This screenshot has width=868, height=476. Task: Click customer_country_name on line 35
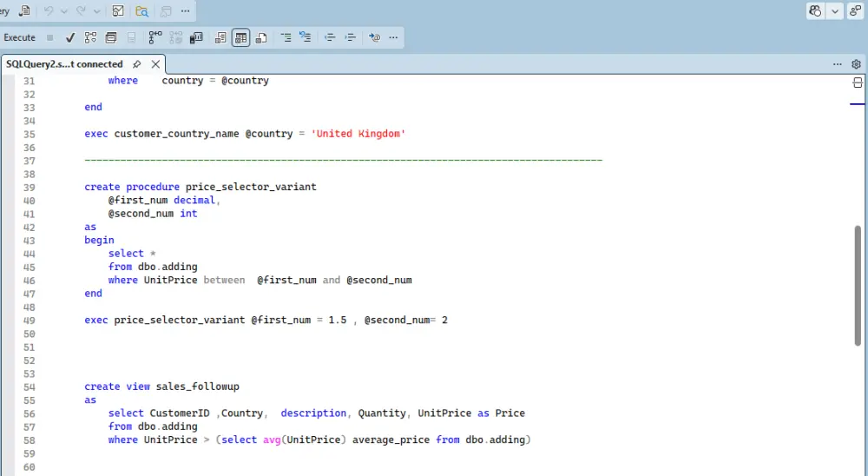pos(176,134)
